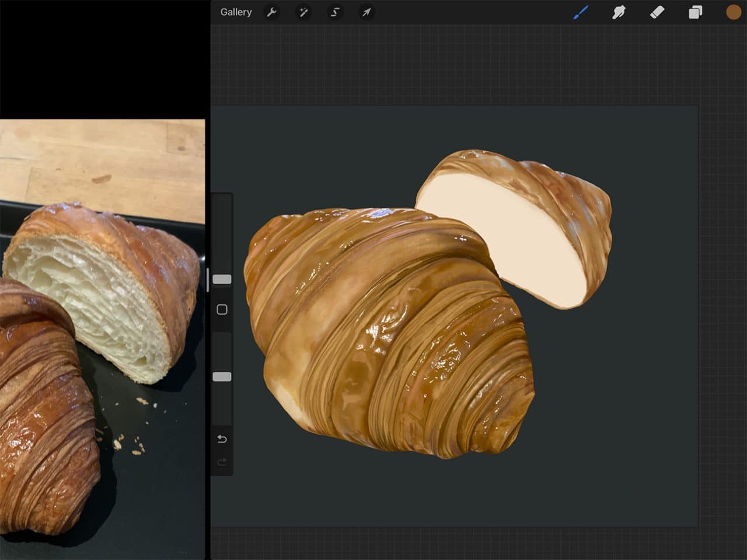Select the Eraser tool

click(x=657, y=12)
